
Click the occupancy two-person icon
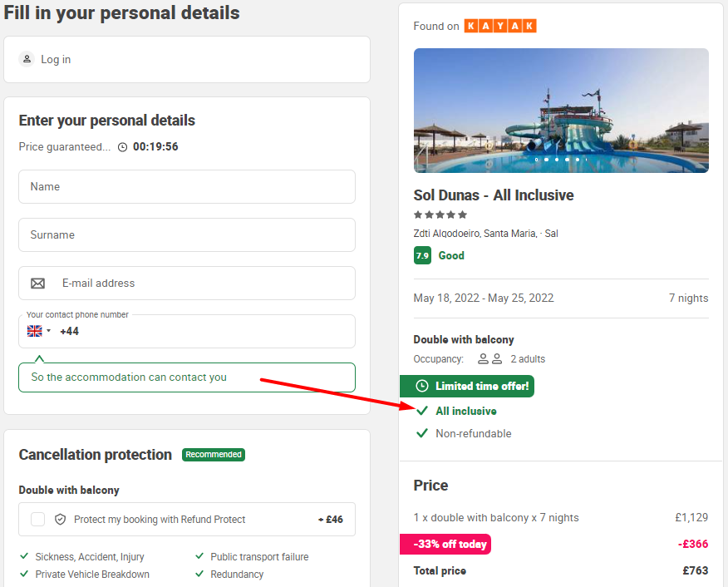pos(489,359)
